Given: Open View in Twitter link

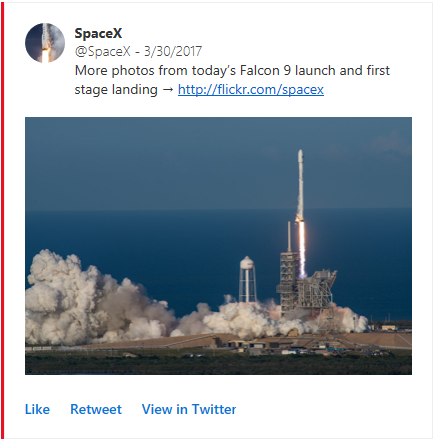Looking at the screenshot, I should [x=189, y=409].
